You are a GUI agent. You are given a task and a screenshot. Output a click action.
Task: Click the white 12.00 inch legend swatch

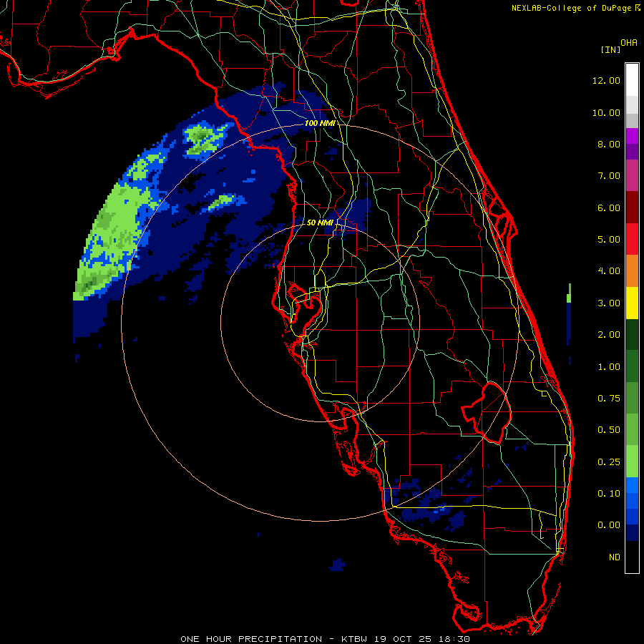[x=632, y=80]
